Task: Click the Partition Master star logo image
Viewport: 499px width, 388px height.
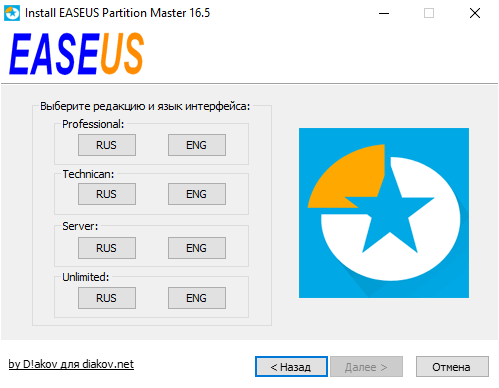Action: [x=384, y=213]
